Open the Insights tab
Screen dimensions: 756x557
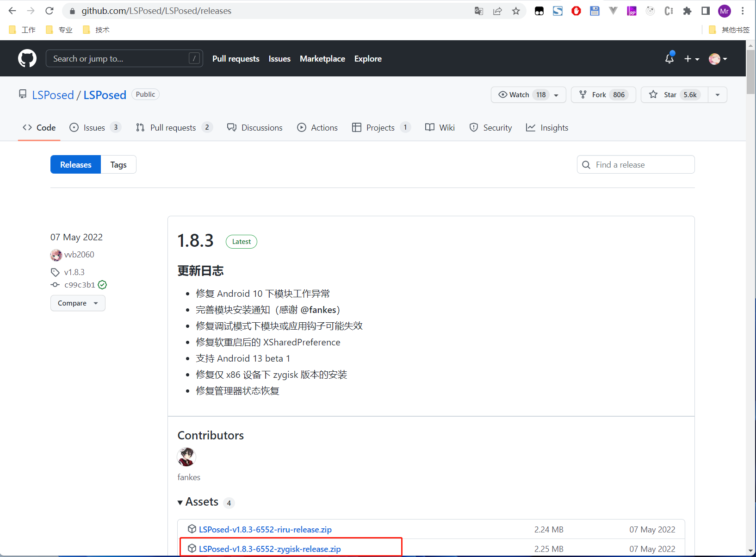[547, 127]
